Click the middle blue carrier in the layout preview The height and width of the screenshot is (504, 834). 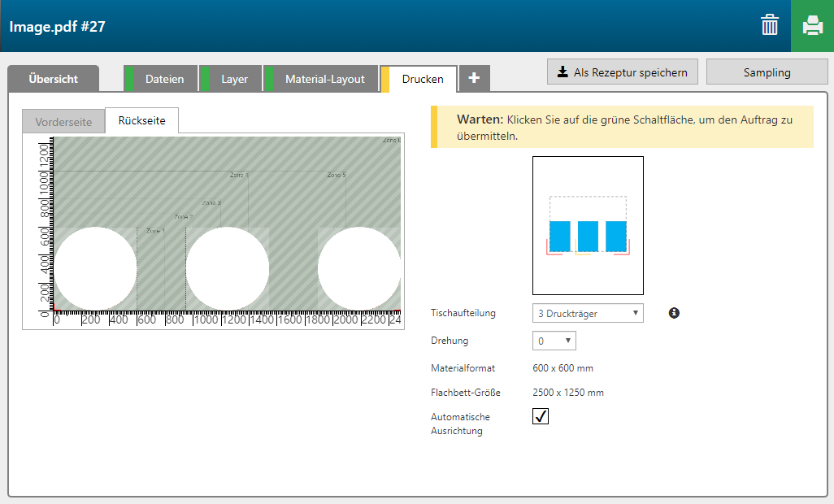point(588,236)
